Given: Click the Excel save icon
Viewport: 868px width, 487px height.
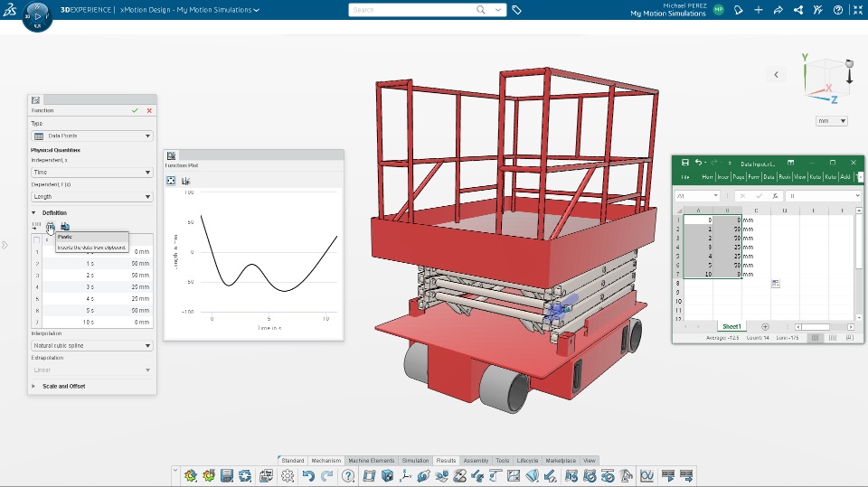Looking at the screenshot, I should click(x=684, y=163).
